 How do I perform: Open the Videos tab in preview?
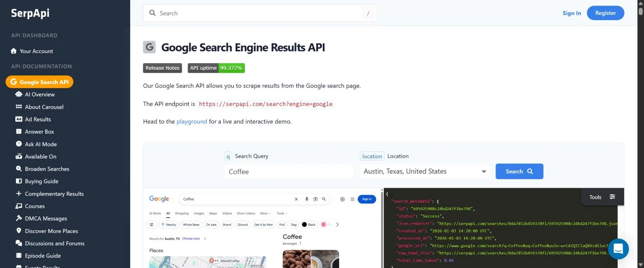pyautogui.click(x=227, y=214)
